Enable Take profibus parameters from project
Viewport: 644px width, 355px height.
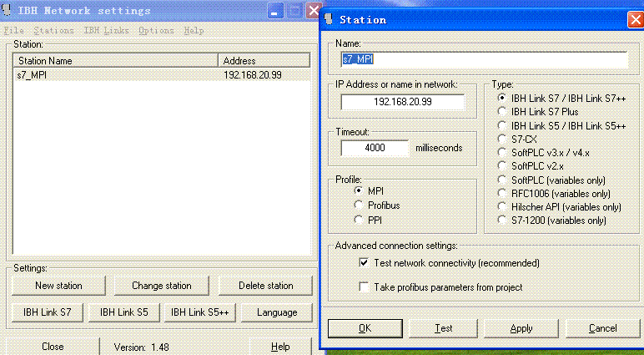(364, 287)
